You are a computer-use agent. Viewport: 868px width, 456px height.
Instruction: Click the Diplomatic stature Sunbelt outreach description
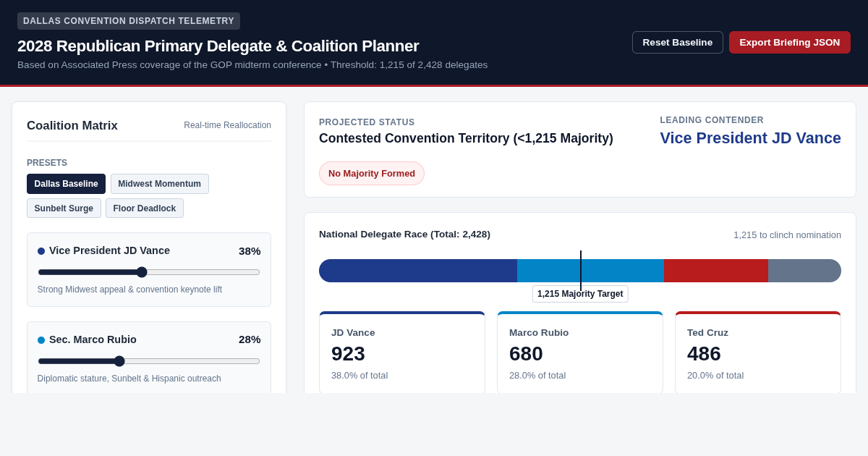tap(129, 379)
